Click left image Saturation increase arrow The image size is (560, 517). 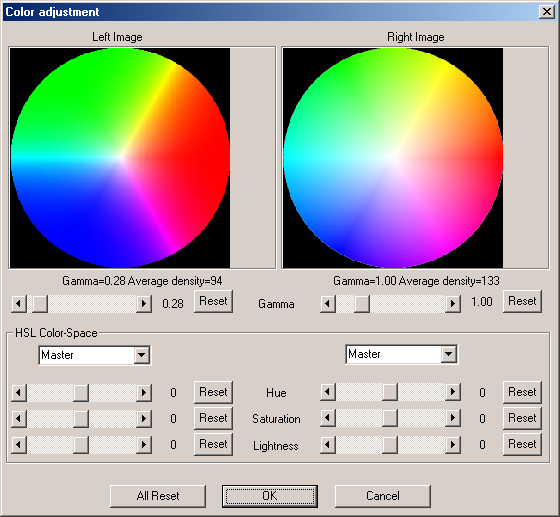click(x=144, y=418)
